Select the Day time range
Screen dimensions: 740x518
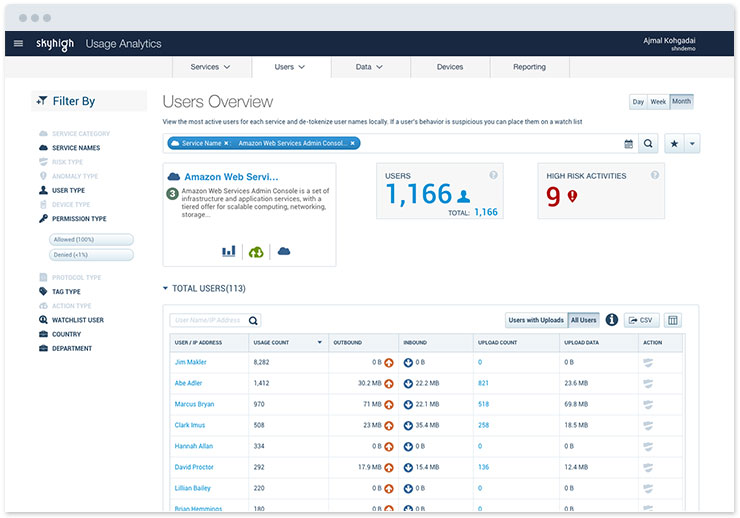tap(638, 101)
